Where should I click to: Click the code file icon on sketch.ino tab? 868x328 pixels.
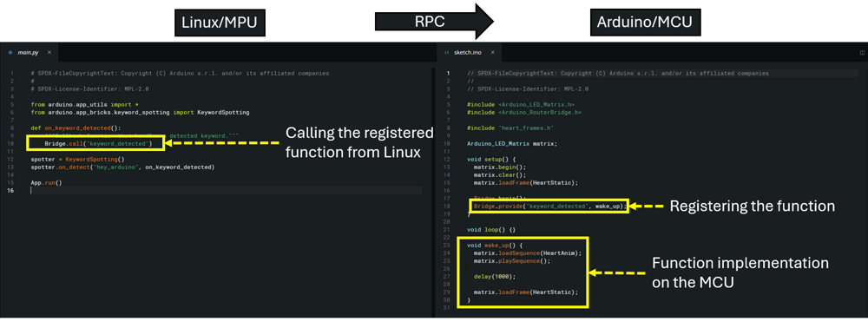coord(447,53)
